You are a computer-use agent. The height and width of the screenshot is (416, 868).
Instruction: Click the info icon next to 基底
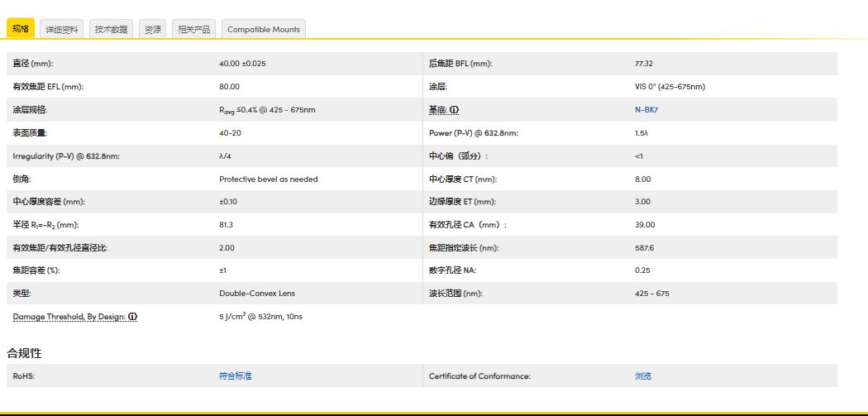[455, 110]
